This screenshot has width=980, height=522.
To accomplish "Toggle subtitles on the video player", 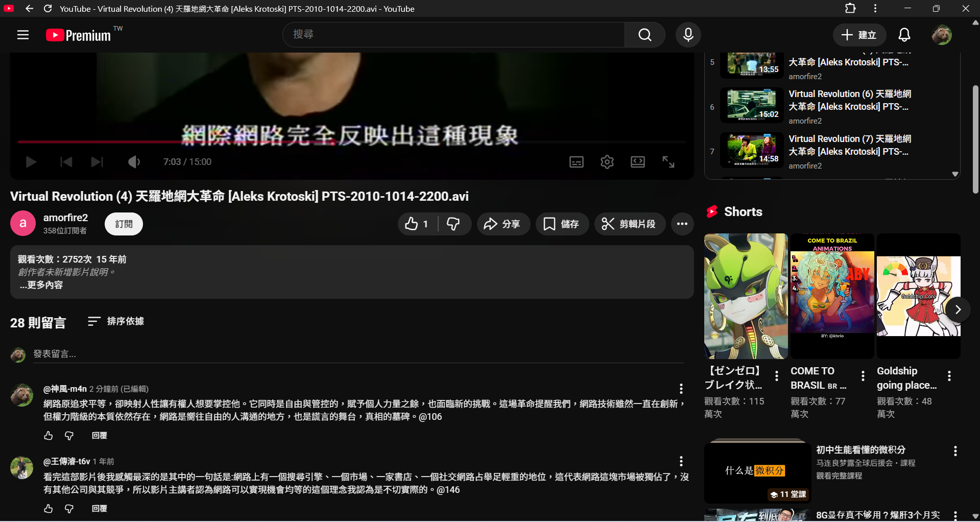I will point(576,162).
